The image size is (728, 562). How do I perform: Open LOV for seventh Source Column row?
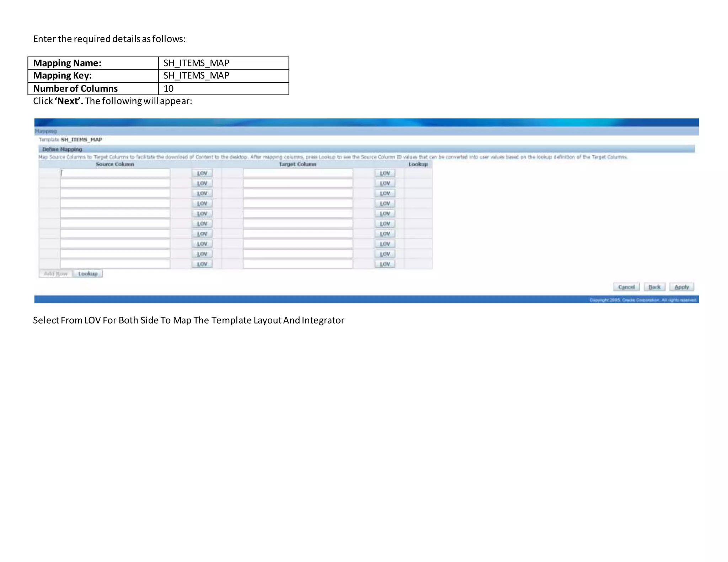tap(202, 234)
